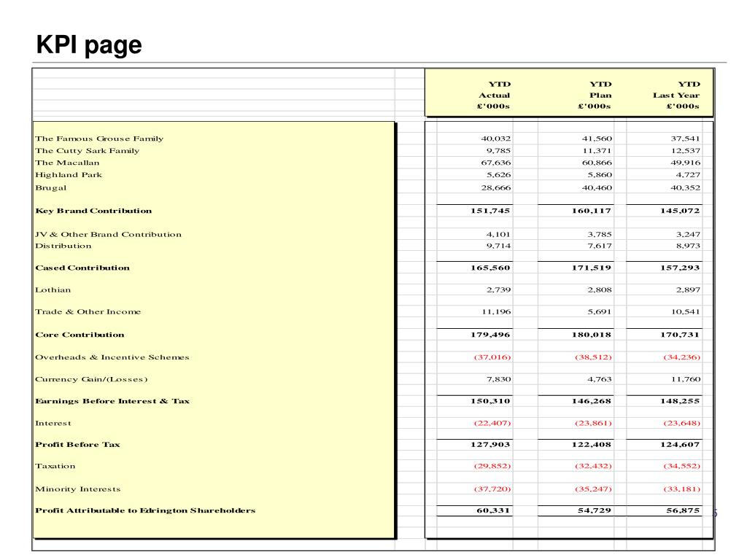Click 'Earnings Before Interest & Tax' heading

[112, 401]
